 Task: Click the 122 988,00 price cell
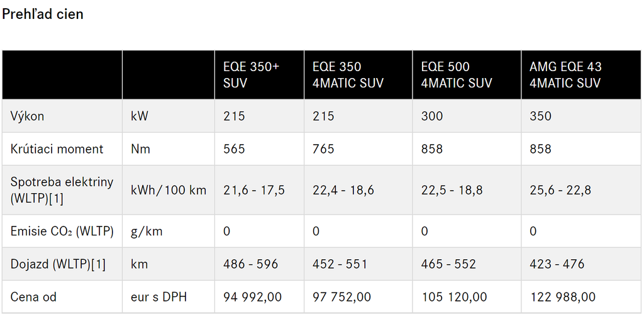coord(563,296)
